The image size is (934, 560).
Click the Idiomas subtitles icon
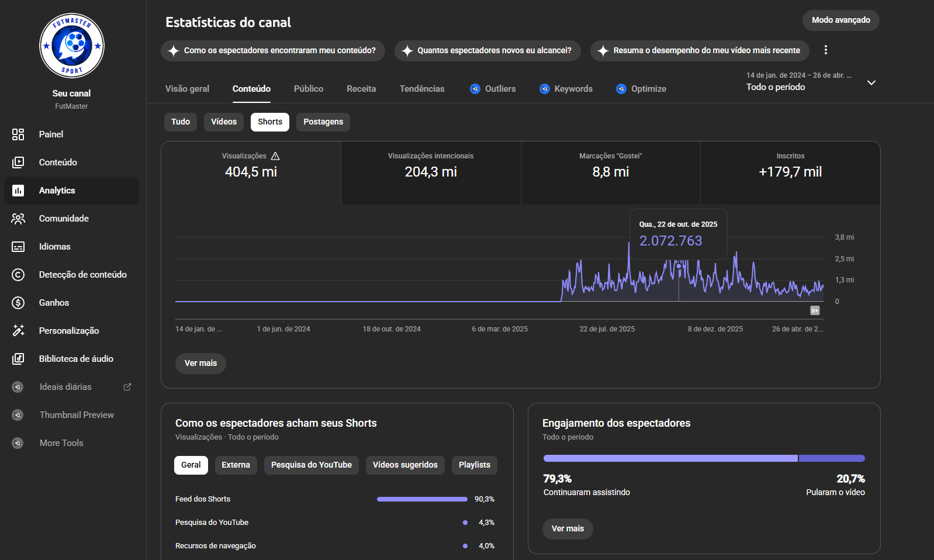click(x=18, y=247)
